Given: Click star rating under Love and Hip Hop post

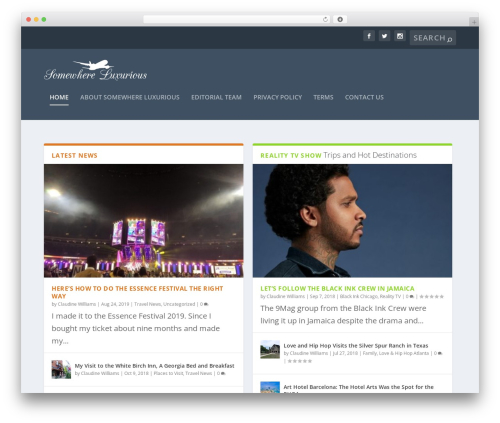Looking at the screenshot, I should 300,361.
